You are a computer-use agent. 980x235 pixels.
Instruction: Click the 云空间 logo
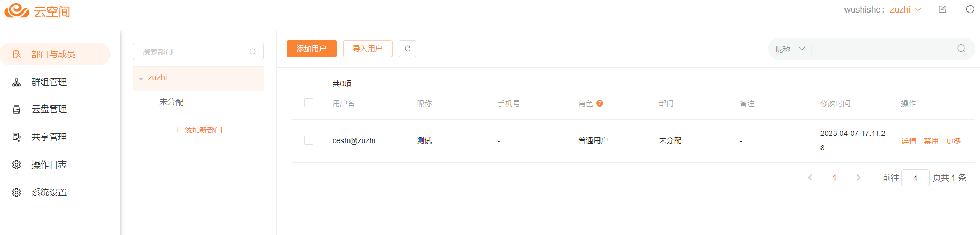click(37, 11)
